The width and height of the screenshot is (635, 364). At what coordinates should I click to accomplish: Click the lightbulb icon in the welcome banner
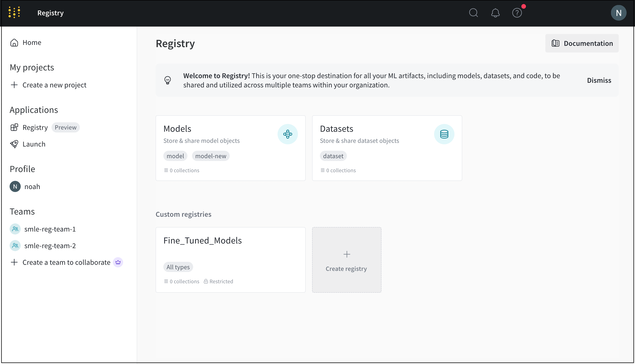tap(167, 80)
